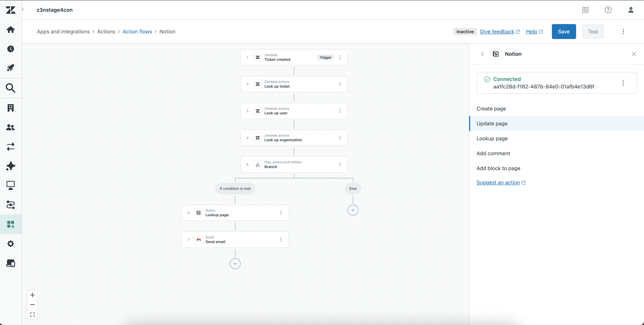Open the search magnifier sidebar icon

[10, 88]
